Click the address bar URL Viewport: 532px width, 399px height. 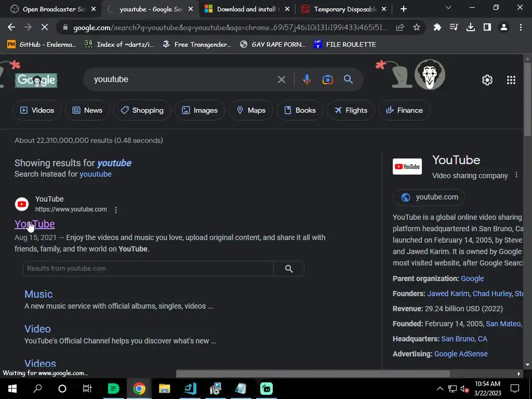tap(230, 28)
